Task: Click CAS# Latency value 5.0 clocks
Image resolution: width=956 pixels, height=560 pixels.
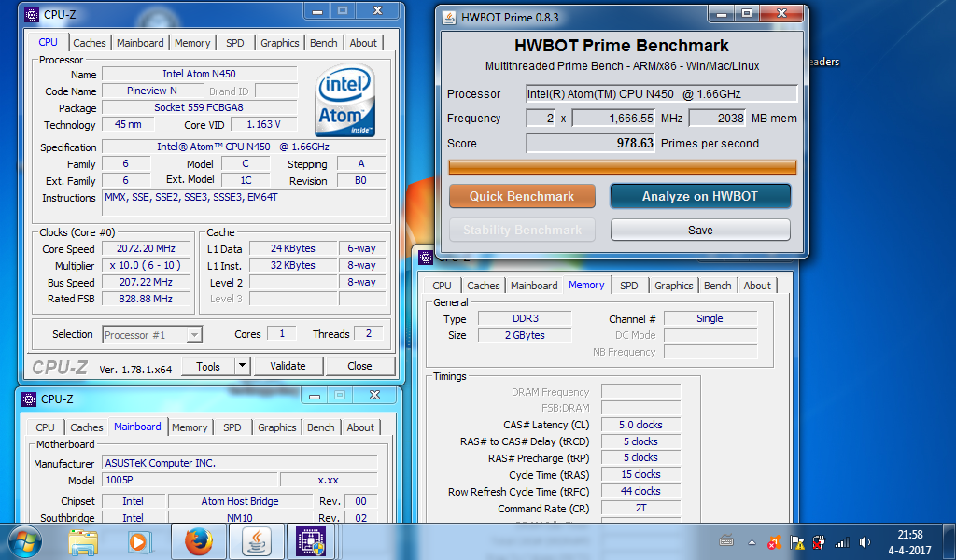Action: click(640, 425)
